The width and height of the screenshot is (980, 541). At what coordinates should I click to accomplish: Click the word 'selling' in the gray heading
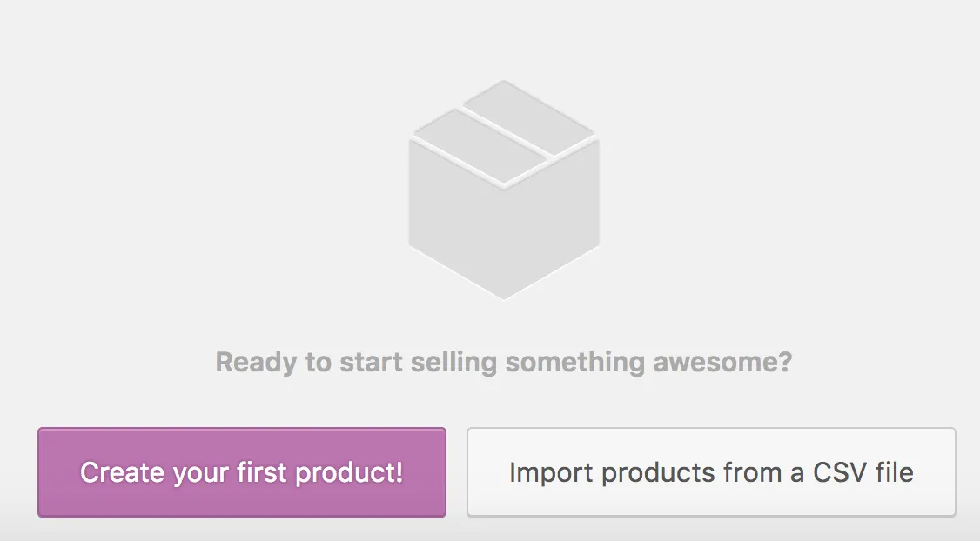(453, 363)
